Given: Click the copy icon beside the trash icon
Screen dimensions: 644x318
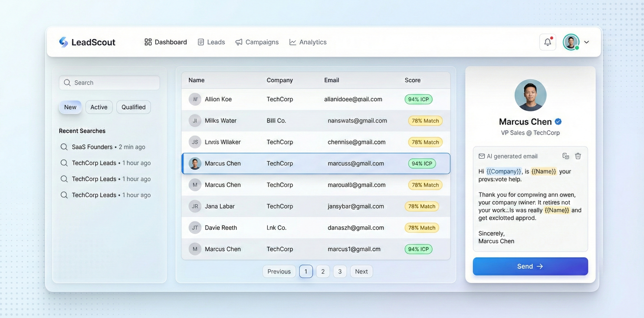Looking at the screenshot, I should coord(565,156).
